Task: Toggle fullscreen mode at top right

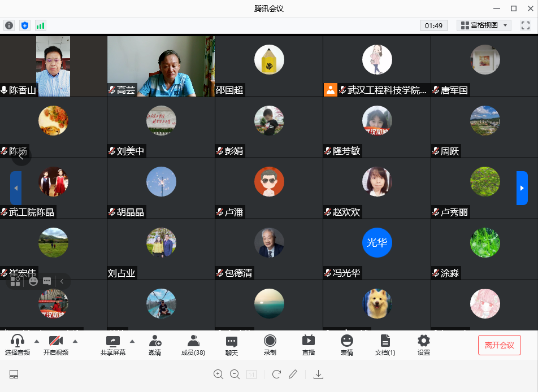Action: (x=525, y=25)
